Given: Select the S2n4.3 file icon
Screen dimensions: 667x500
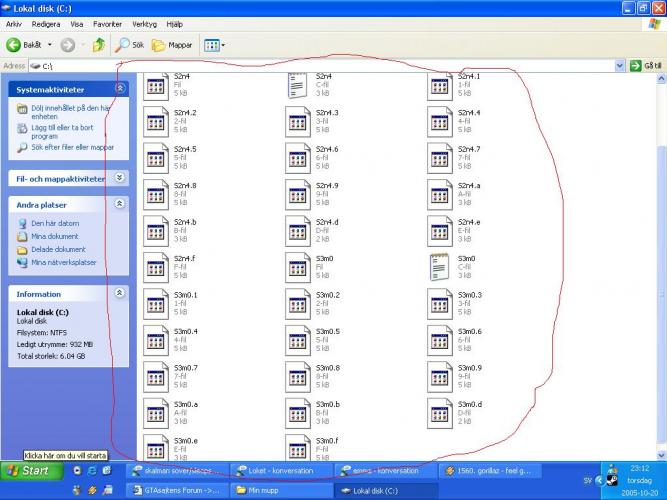Looking at the screenshot, I should click(x=298, y=122).
